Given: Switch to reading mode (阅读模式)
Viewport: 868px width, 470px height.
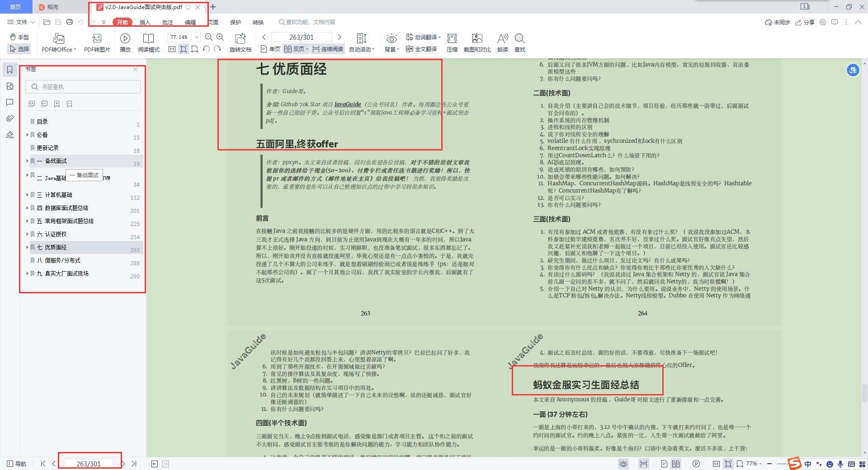Looking at the screenshot, I should point(149,43).
